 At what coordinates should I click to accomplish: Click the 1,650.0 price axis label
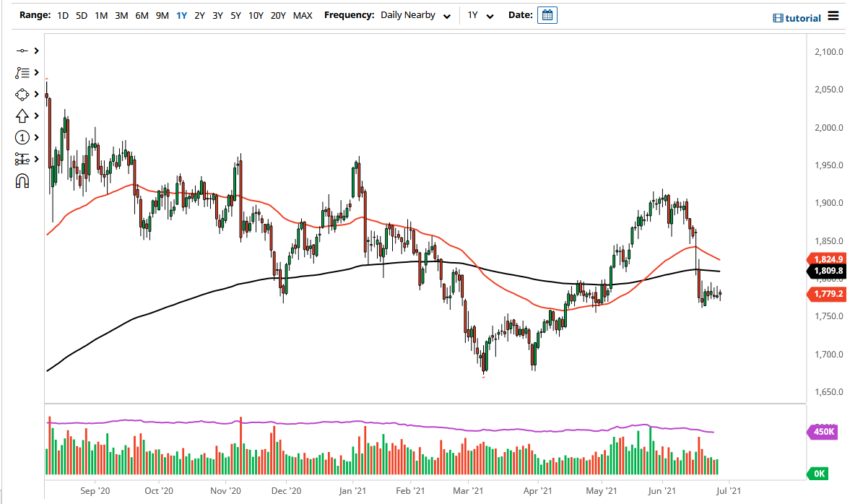coord(829,392)
